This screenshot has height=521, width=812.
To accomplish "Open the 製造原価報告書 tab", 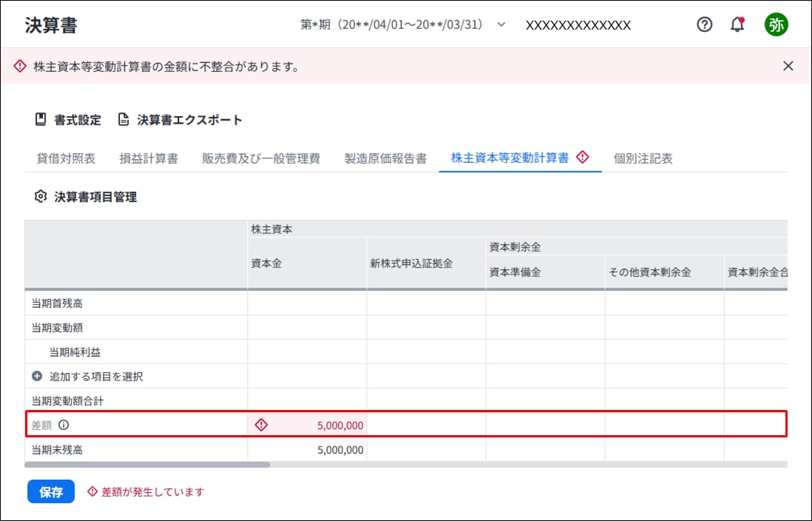I will 386,158.
